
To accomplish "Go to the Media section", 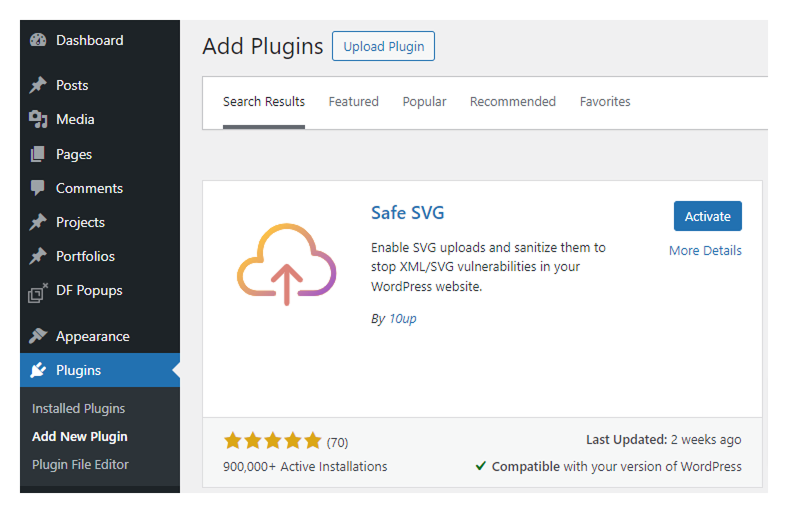I will point(100,119).
